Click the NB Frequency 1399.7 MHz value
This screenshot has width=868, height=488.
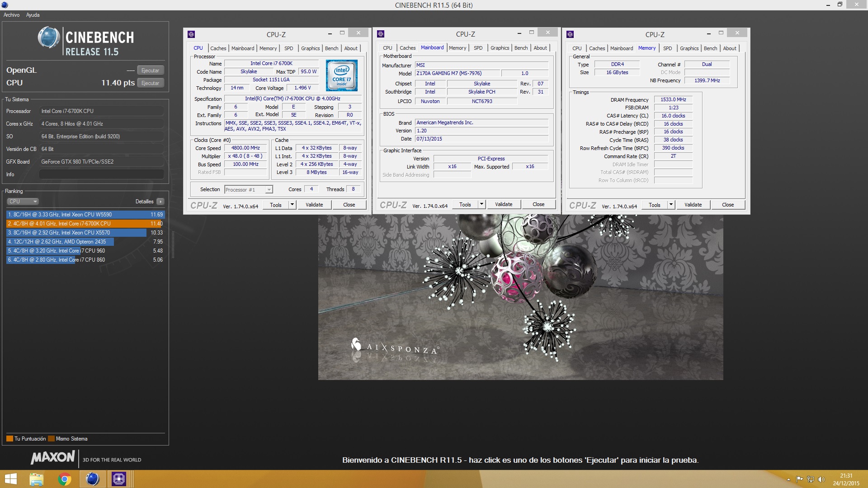(x=707, y=81)
